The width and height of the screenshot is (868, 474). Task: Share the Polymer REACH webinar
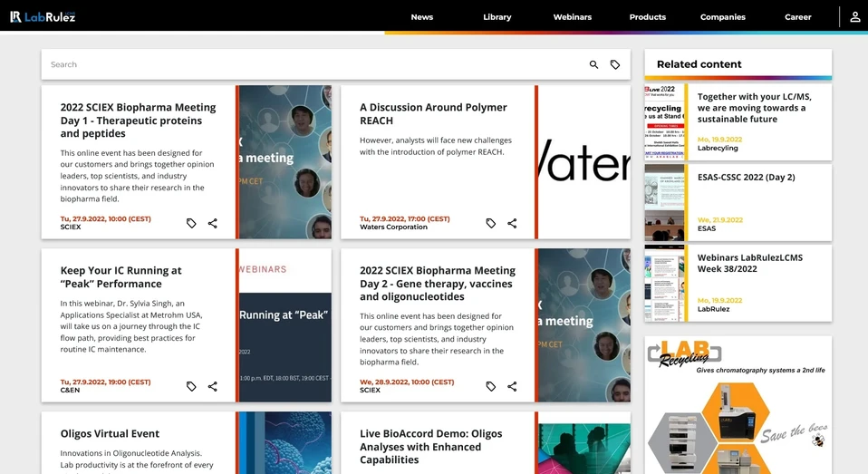(x=512, y=223)
